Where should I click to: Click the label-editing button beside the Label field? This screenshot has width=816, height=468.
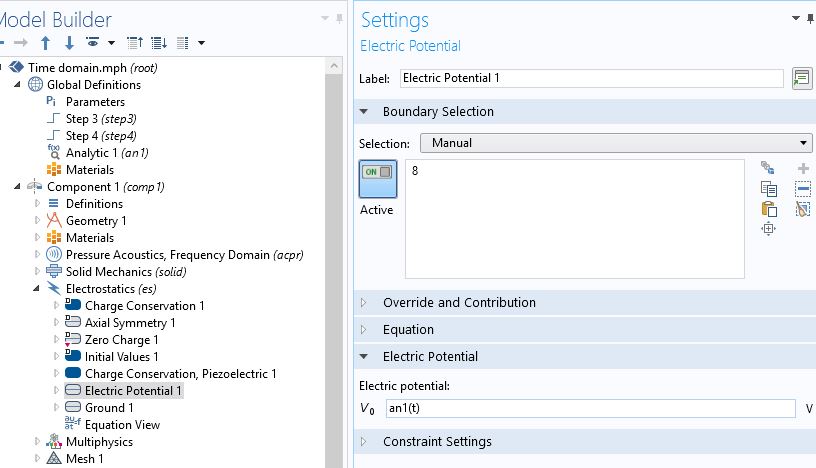tap(801, 78)
